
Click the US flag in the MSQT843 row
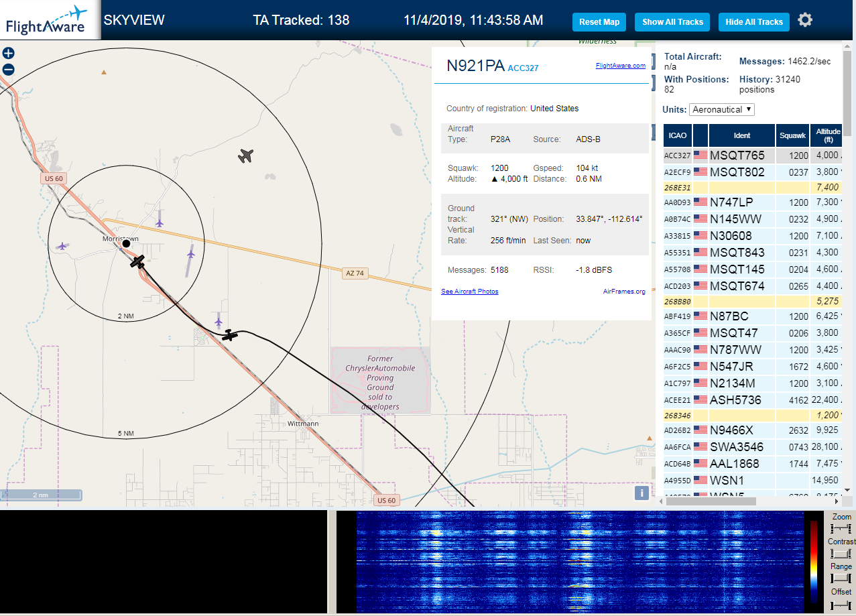click(700, 253)
